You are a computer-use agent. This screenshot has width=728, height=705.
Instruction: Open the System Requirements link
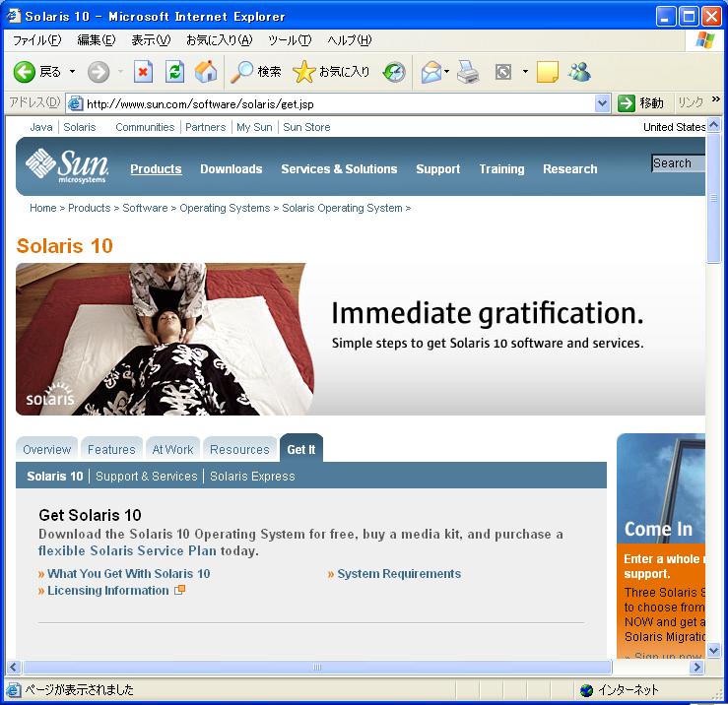[399, 574]
